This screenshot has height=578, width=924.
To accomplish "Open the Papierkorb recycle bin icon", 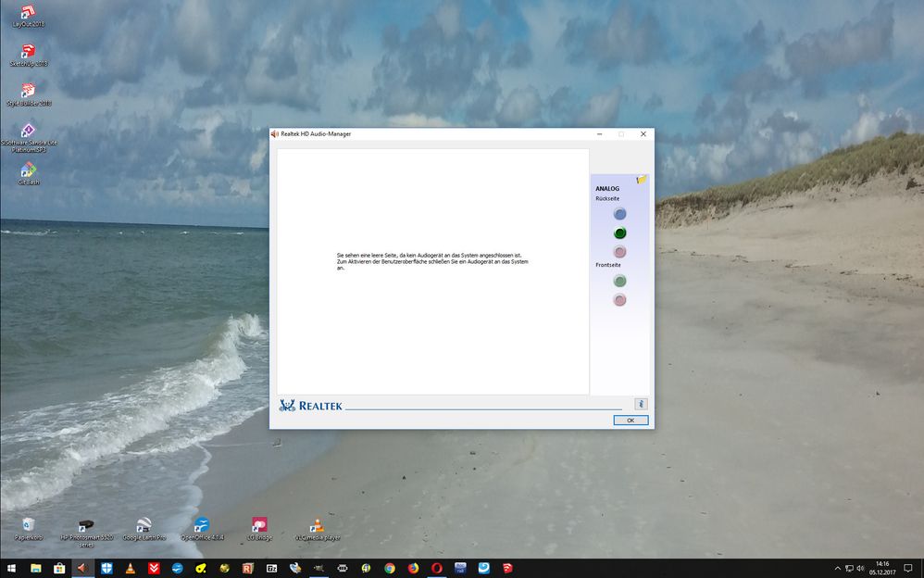I will [x=29, y=525].
